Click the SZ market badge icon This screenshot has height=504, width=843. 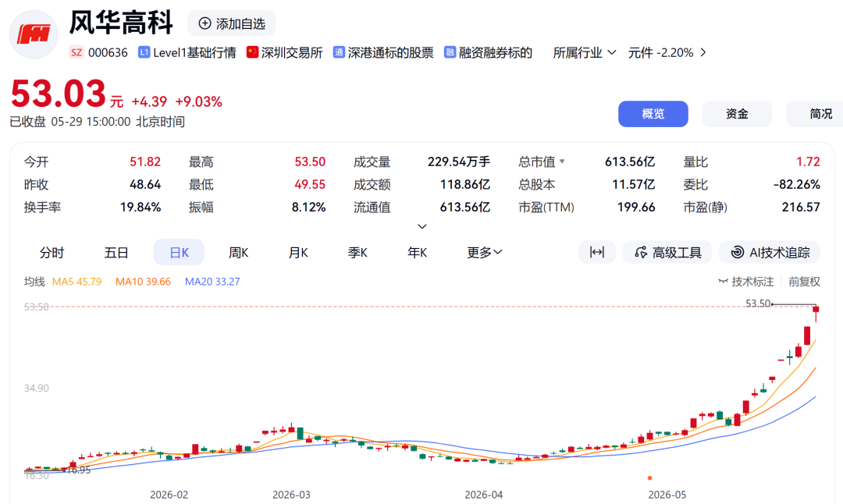(76, 52)
